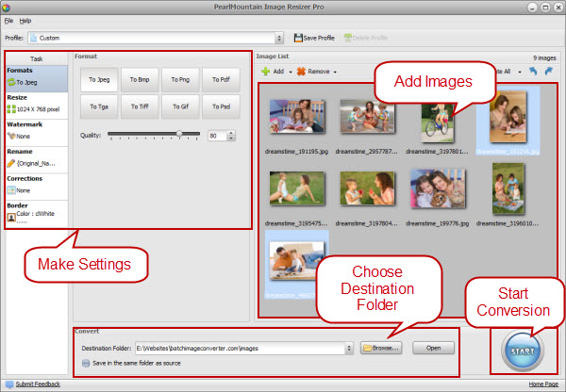The image size is (566, 392).
Task: Select thumbnail dreamstime_191195.jpg
Action: pyautogui.click(x=297, y=117)
